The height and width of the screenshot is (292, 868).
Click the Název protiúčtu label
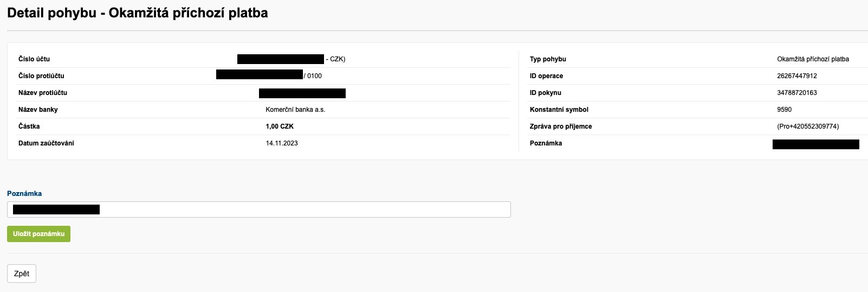click(x=43, y=93)
